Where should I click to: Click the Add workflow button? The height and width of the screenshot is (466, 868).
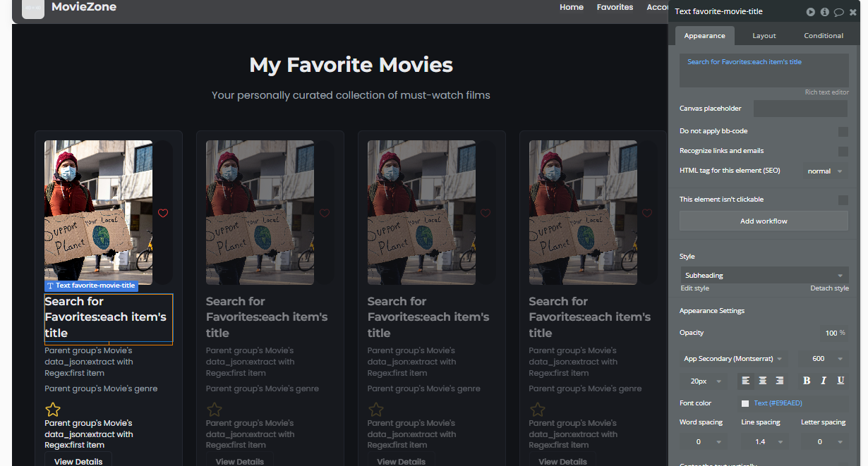pyautogui.click(x=764, y=221)
